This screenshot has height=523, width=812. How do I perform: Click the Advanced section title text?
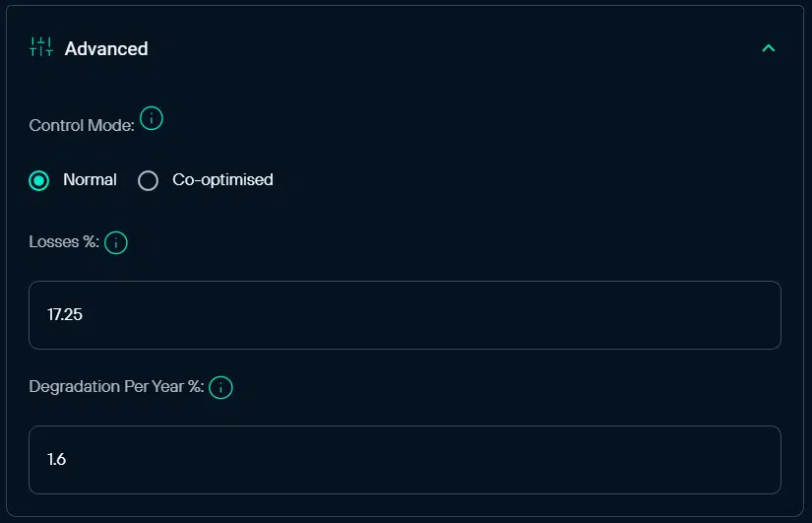coord(106,48)
